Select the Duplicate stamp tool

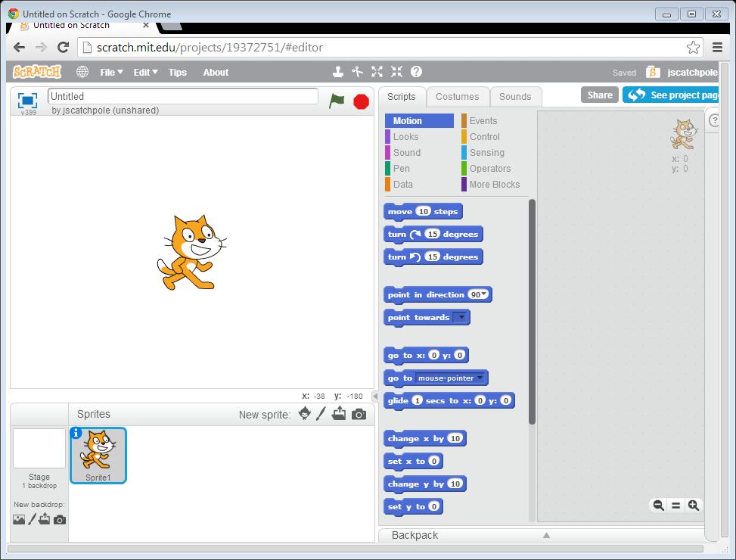(x=337, y=72)
